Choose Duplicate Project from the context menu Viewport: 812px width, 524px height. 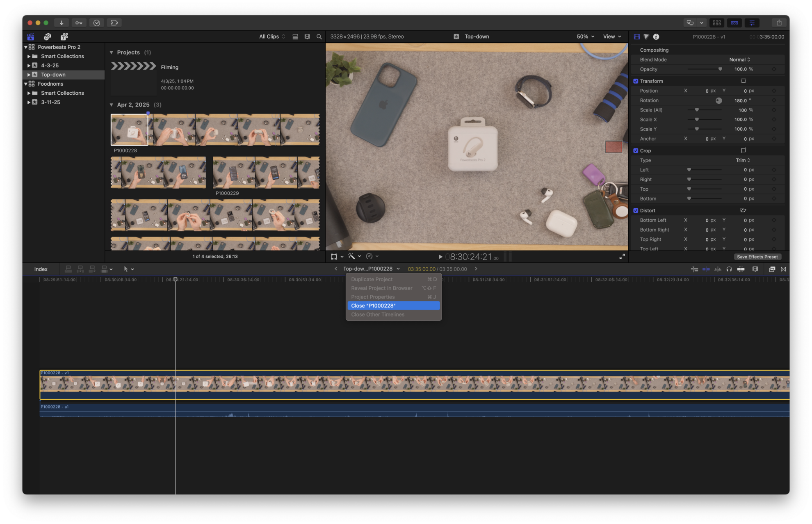[x=372, y=279]
